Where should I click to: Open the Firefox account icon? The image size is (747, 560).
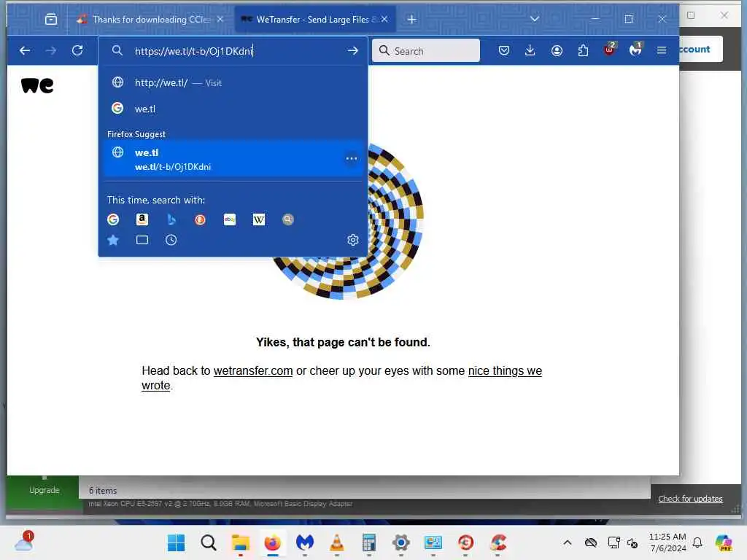click(557, 50)
